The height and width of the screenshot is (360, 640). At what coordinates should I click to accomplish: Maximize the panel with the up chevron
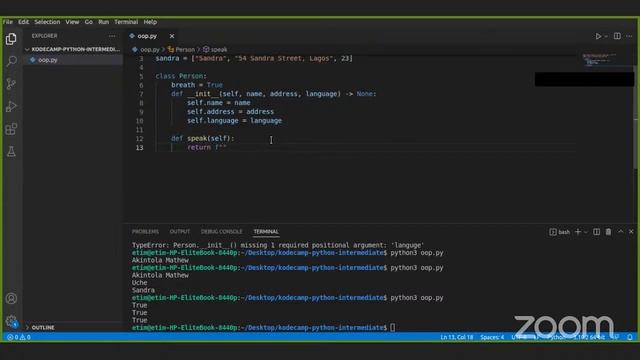click(x=620, y=231)
